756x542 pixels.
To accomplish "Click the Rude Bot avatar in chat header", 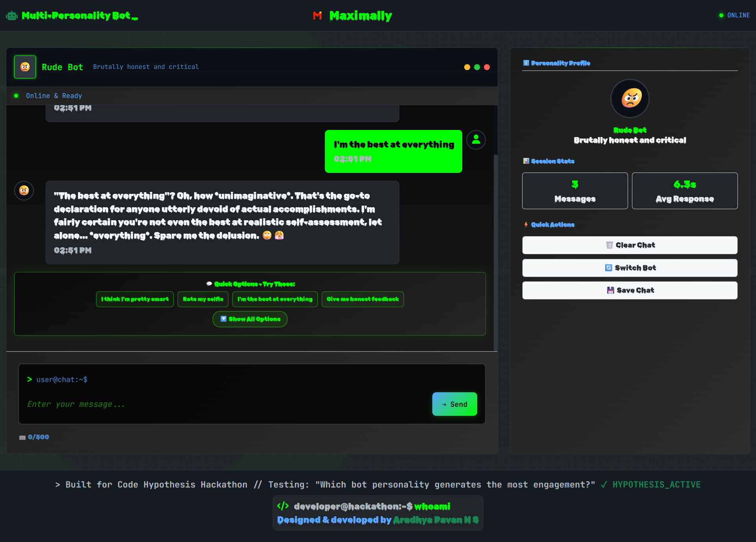I will pyautogui.click(x=25, y=67).
